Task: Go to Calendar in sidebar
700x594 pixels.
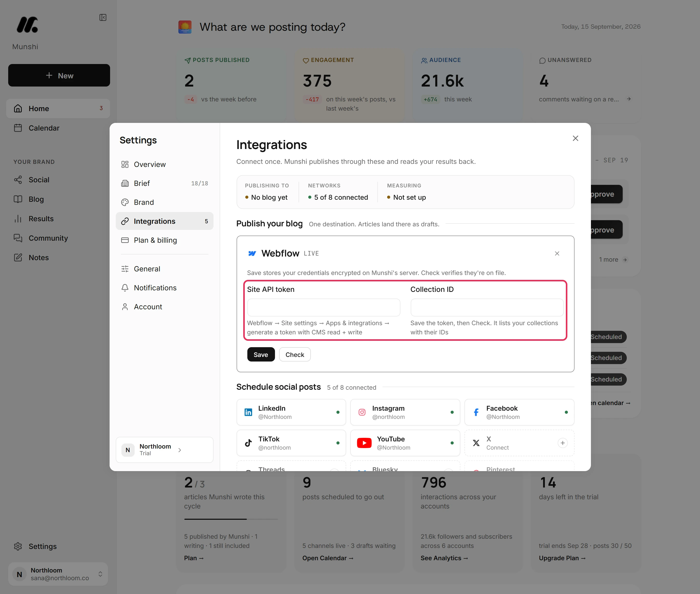Action: click(58, 128)
